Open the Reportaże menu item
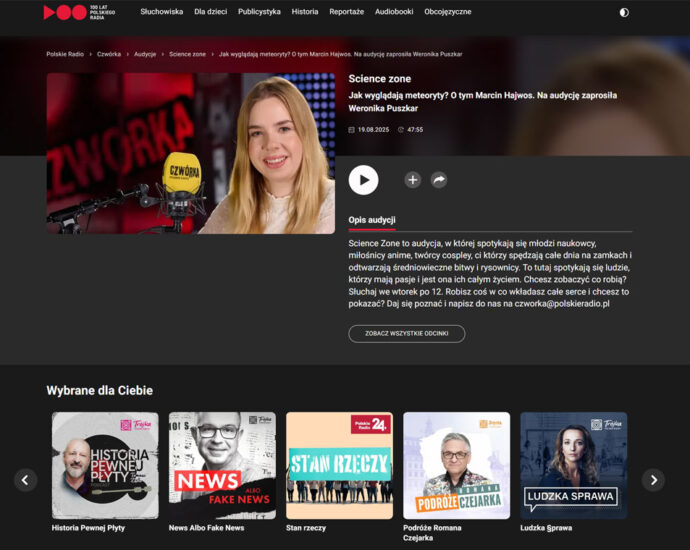Image resolution: width=690 pixels, height=550 pixels. 347,12
